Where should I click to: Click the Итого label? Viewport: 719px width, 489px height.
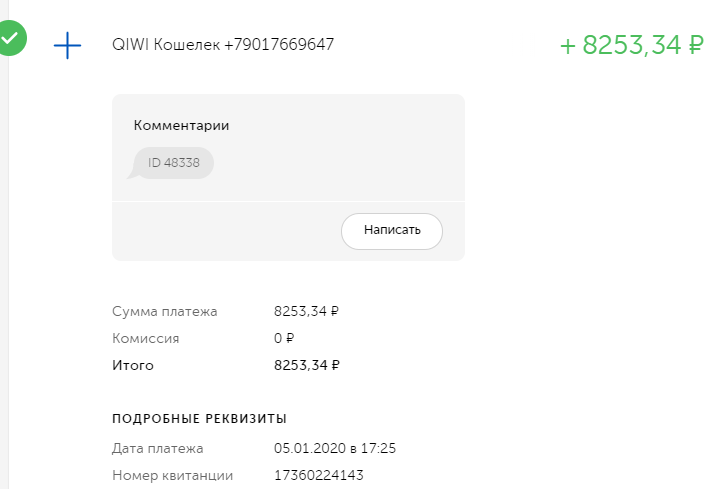click(x=133, y=365)
